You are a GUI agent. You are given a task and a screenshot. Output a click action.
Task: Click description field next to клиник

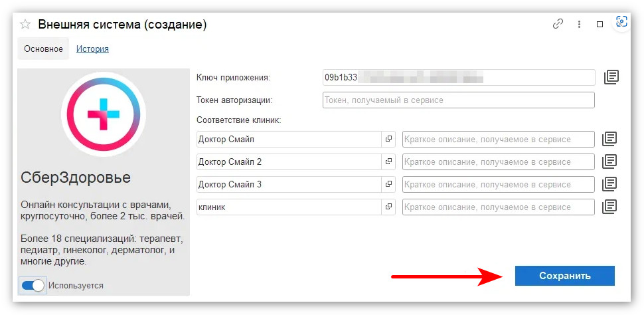tap(499, 207)
